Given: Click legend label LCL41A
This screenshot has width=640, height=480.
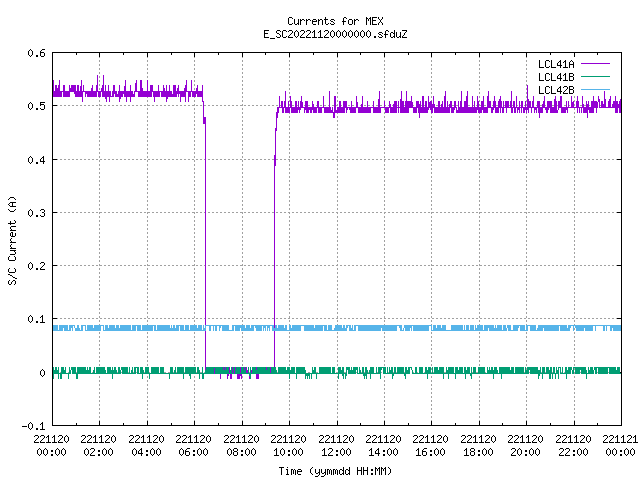Looking at the screenshot, I should [556, 64].
